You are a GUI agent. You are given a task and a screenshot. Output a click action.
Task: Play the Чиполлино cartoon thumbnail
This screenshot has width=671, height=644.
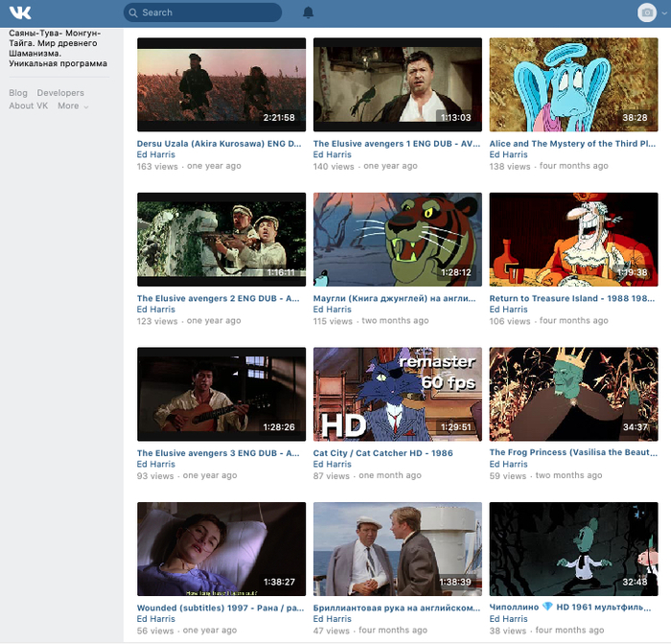click(574, 549)
